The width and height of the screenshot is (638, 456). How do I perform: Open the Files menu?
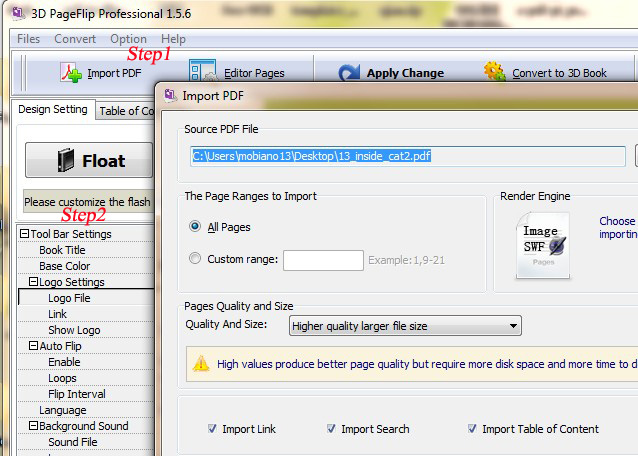(28, 39)
